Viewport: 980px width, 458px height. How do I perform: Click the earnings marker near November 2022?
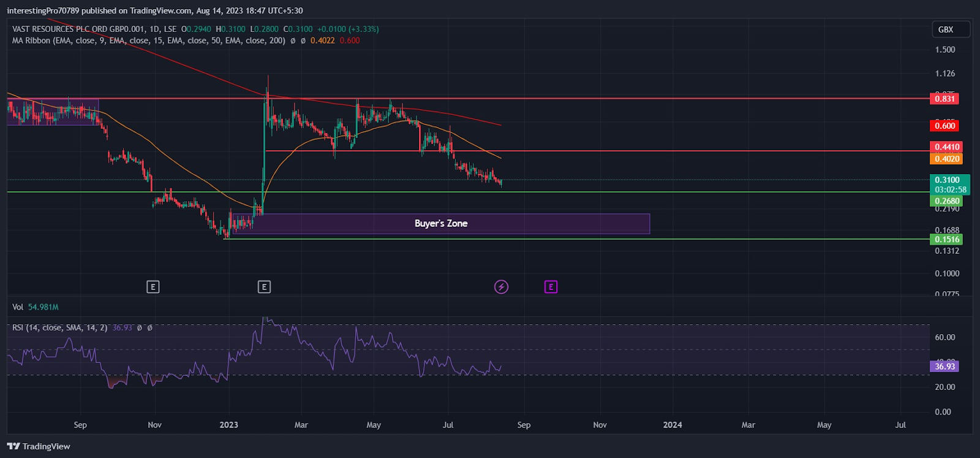pyautogui.click(x=153, y=286)
